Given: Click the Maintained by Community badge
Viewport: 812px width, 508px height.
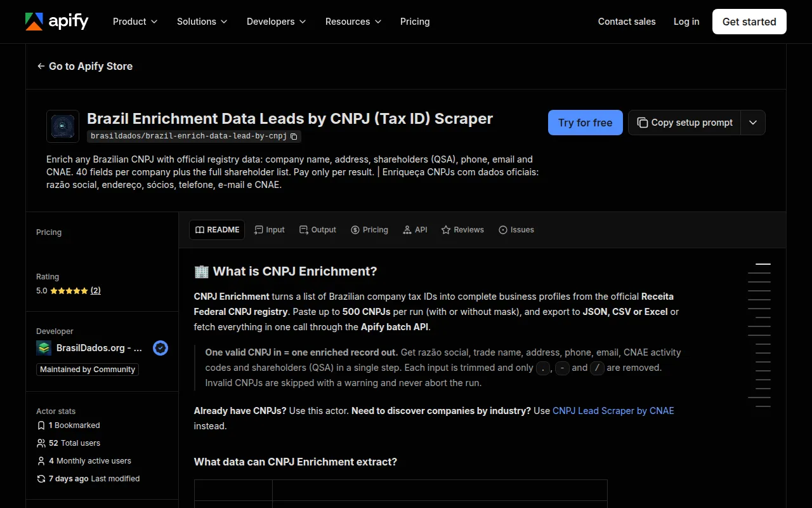Looking at the screenshot, I should [x=88, y=370].
